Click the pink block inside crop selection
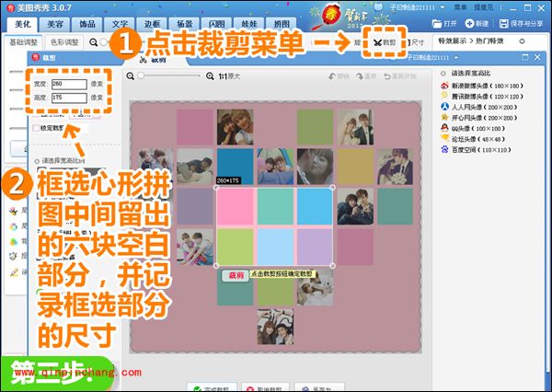552x392 pixels. click(x=235, y=206)
